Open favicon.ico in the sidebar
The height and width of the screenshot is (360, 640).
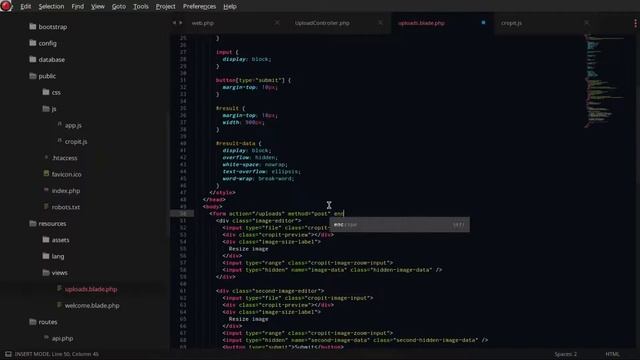[x=67, y=174]
